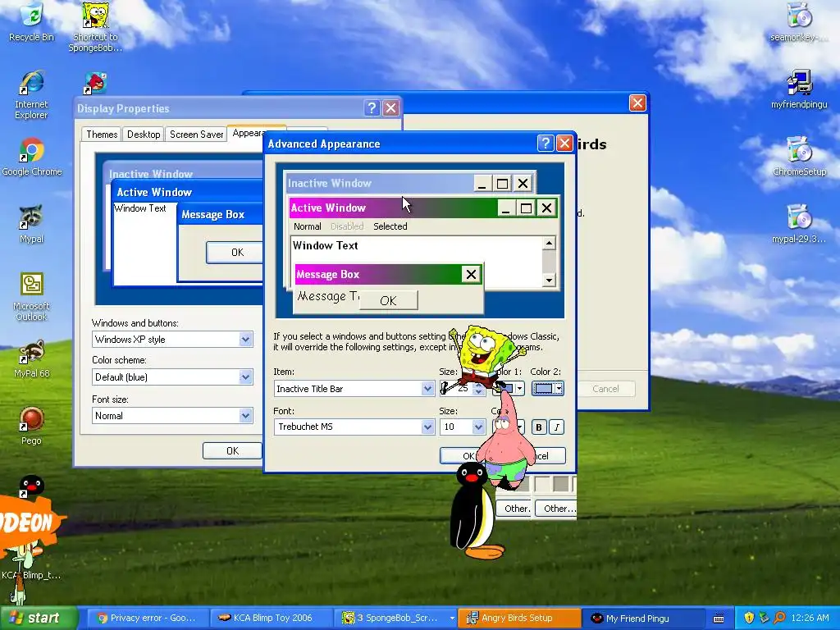840x630 pixels.
Task: Open the Recycle Bin desktop icon
Action: tap(31, 21)
